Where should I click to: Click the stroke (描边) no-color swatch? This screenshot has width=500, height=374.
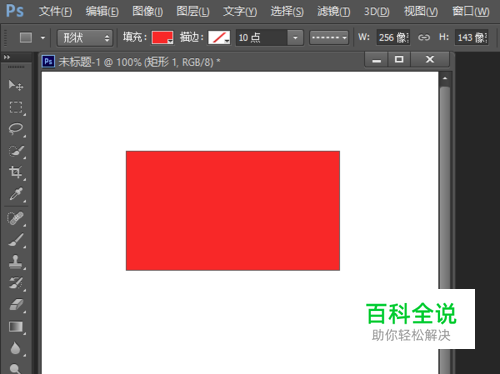coord(219,38)
